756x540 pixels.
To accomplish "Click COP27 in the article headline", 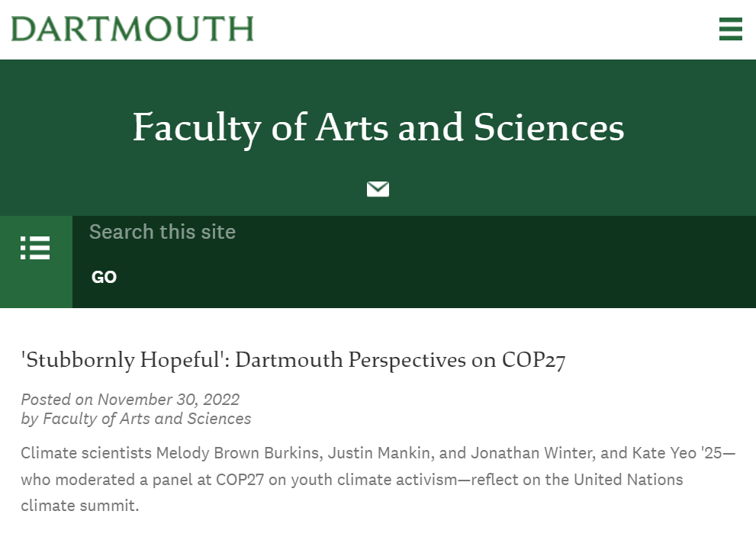I will pos(533,359).
